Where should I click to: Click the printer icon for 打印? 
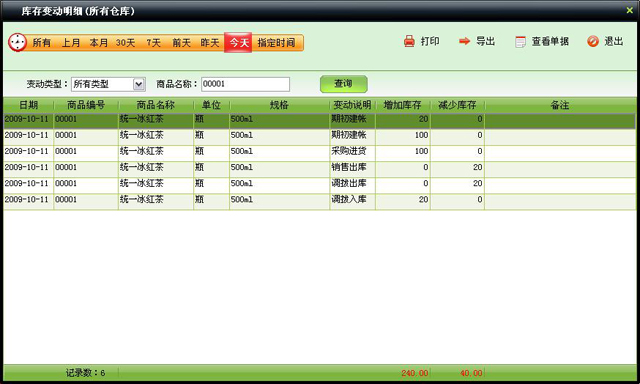pyautogui.click(x=409, y=41)
